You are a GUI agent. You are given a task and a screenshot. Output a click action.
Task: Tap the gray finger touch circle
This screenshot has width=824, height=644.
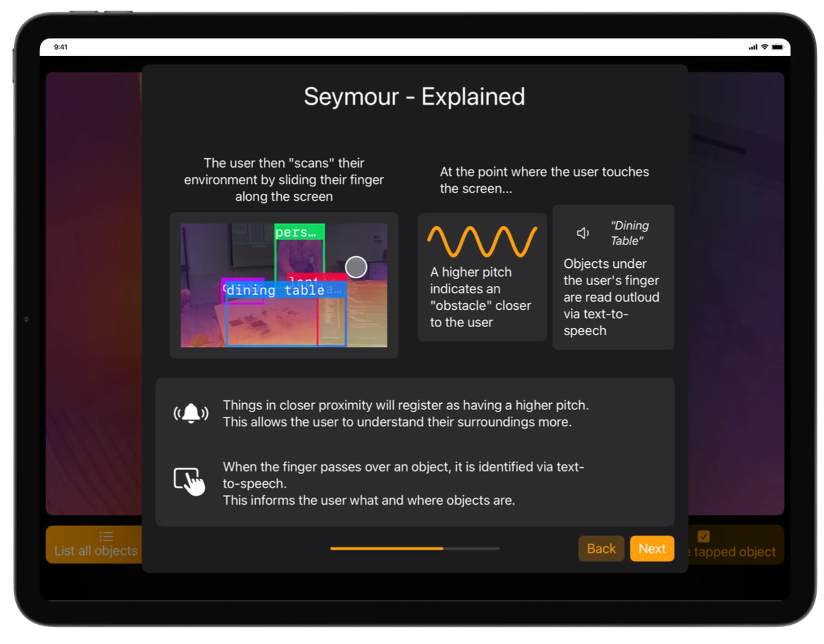(x=356, y=267)
